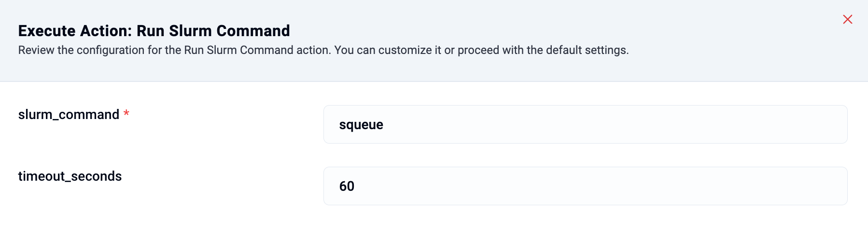Click the timeout_seconds field label
The width and height of the screenshot is (868, 239).
click(70, 176)
